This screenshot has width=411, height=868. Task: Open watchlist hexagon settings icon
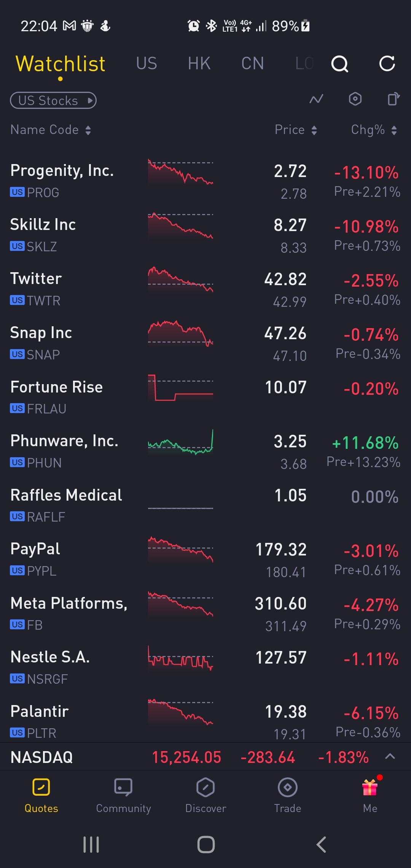[355, 99]
